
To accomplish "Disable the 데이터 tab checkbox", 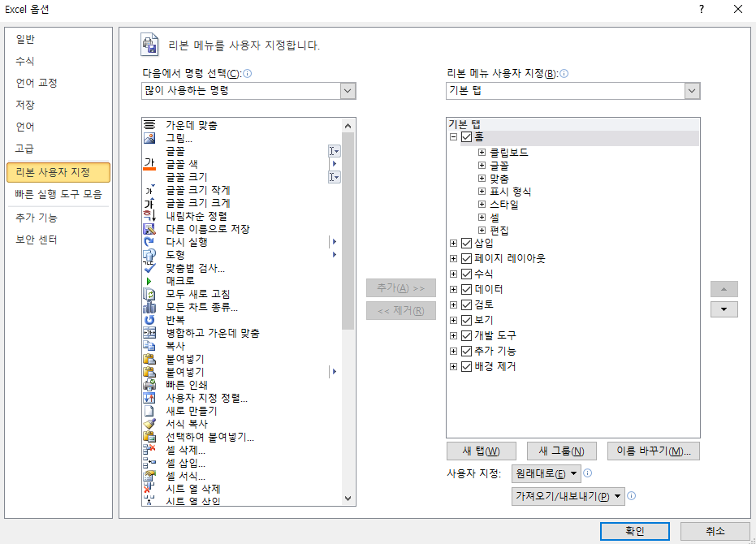I will point(466,289).
